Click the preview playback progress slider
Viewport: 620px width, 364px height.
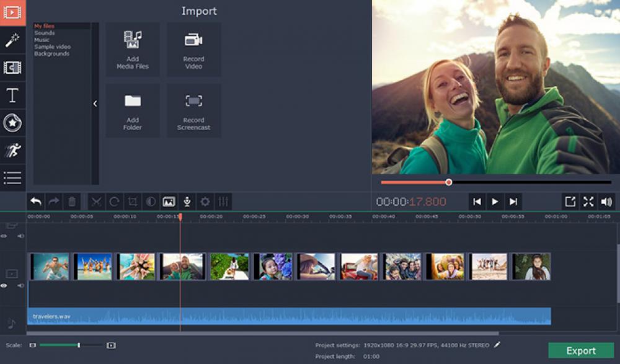[x=449, y=182]
